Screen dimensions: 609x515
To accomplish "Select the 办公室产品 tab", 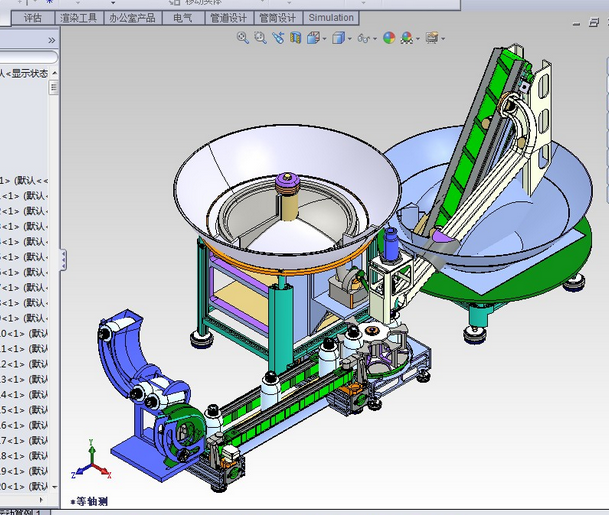I will [132, 18].
